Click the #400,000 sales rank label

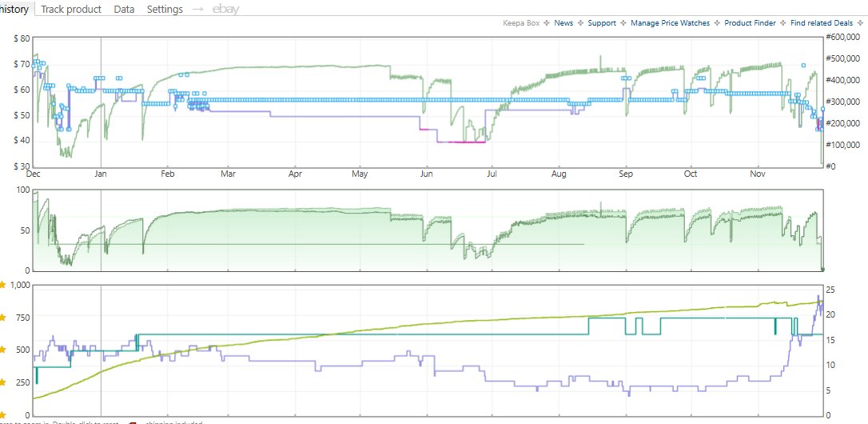coord(843,80)
